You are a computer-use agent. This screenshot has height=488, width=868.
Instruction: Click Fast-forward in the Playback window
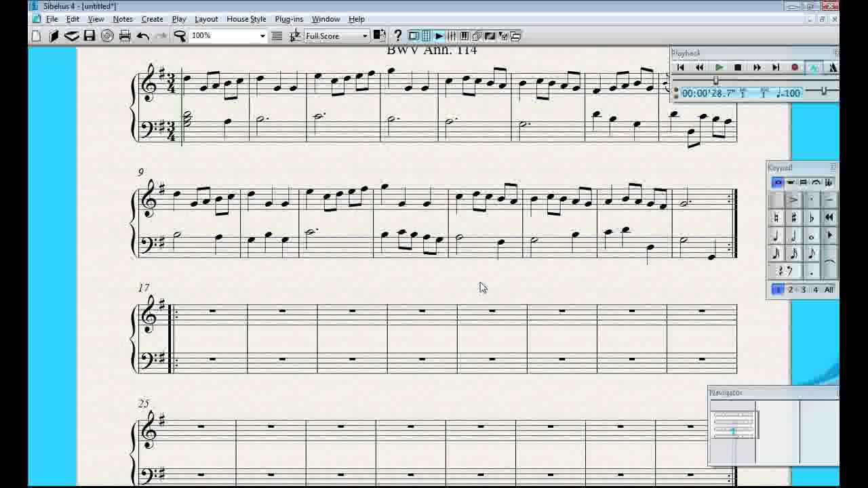pos(757,67)
